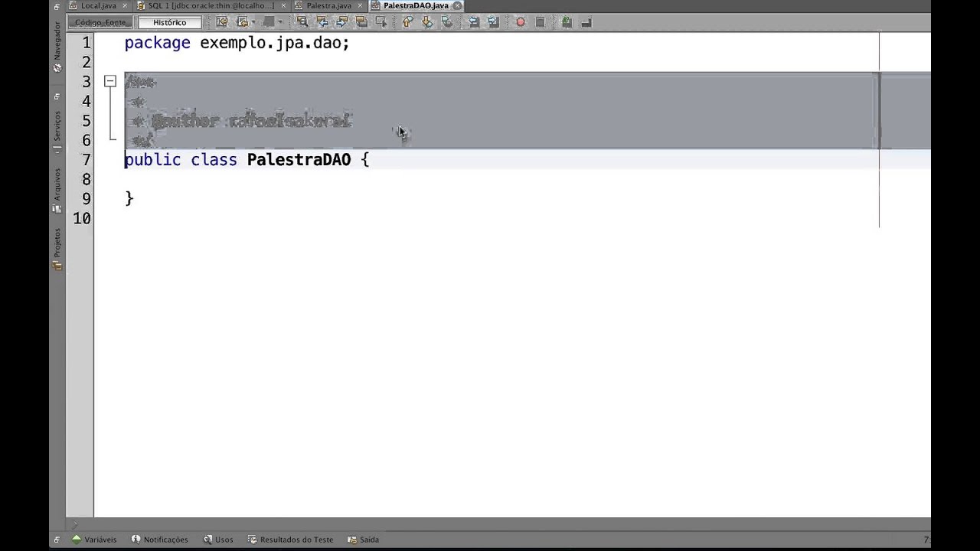Click the Projetos panel icon
The image size is (980, 551).
[57, 266]
